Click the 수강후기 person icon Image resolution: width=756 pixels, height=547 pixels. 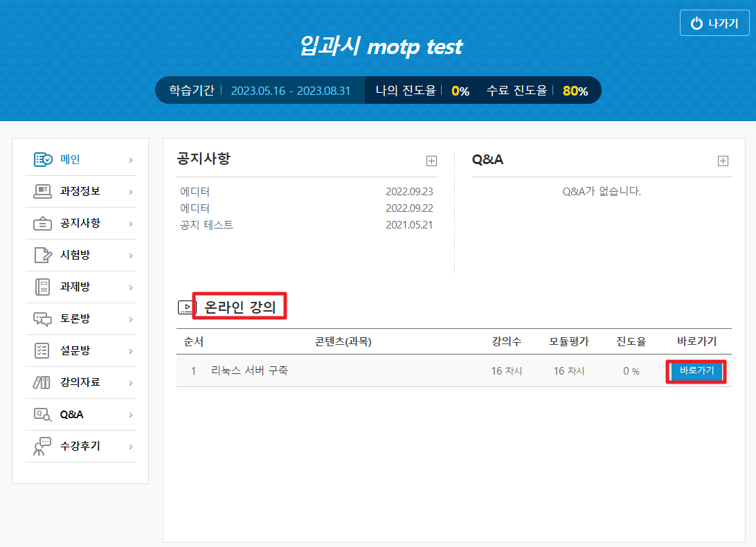tap(43, 447)
